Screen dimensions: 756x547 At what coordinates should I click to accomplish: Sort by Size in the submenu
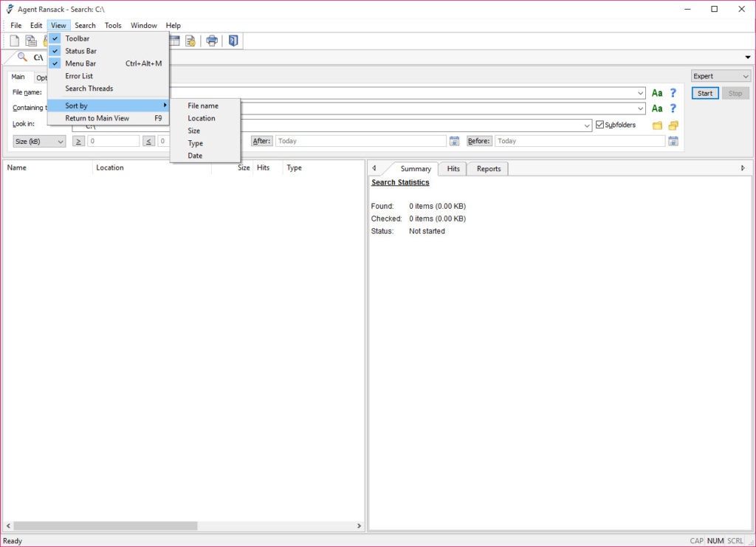coord(205,131)
